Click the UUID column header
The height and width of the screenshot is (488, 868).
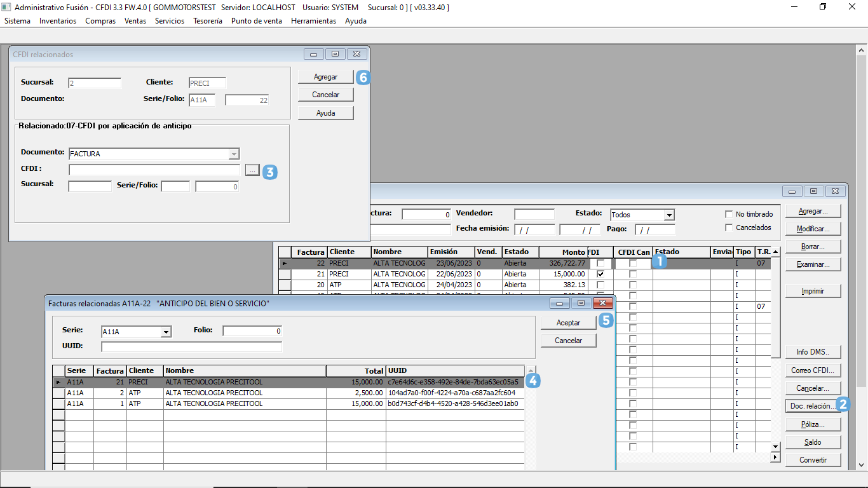(456, 370)
